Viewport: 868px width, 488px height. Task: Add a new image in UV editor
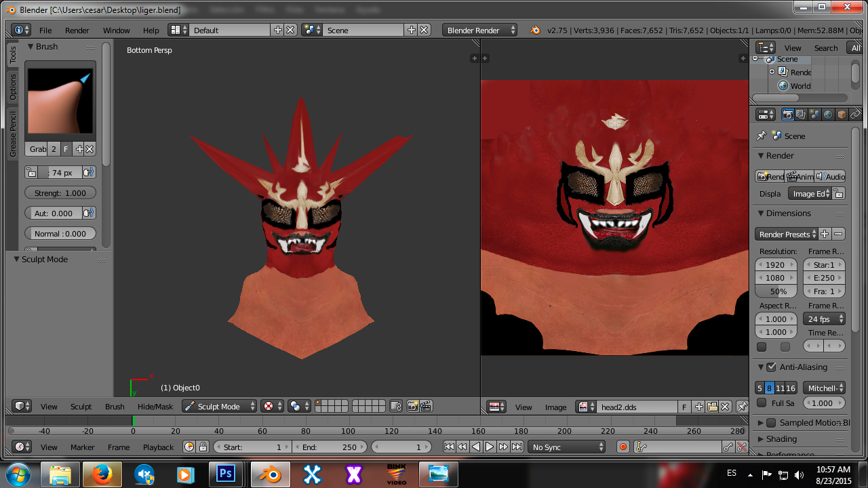tap(699, 407)
